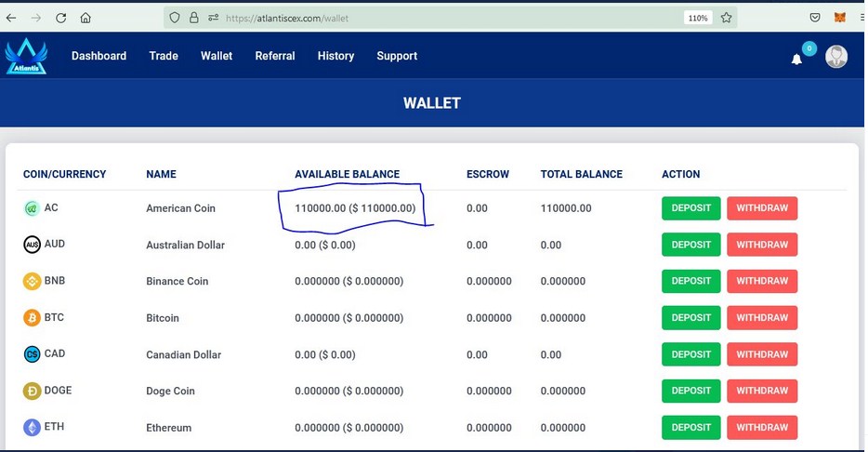Reload the page with refresh icon

61,18
